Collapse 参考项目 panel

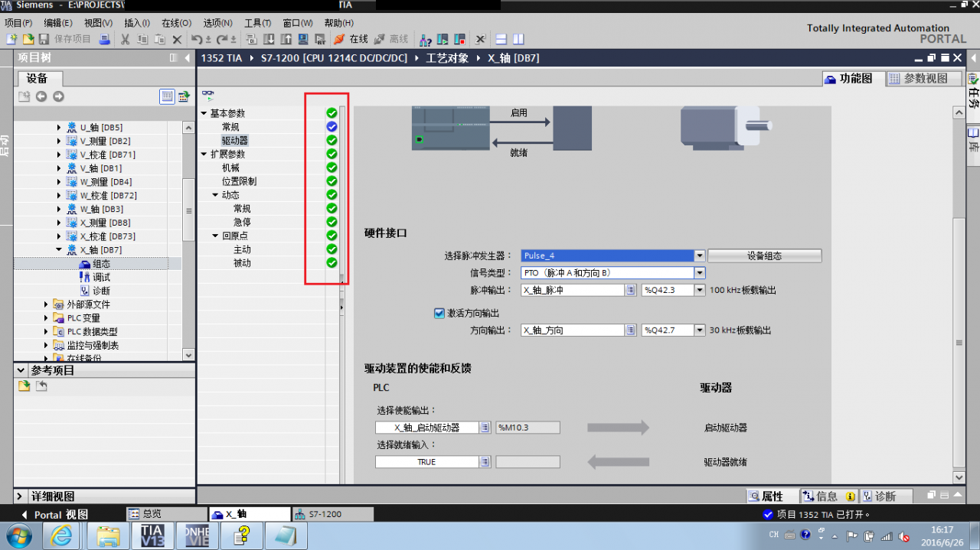point(21,370)
